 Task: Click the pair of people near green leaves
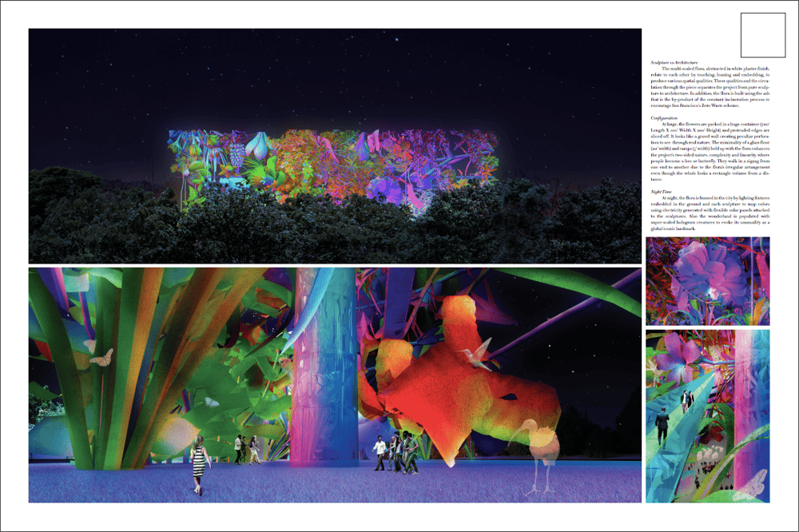[x=246, y=449]
